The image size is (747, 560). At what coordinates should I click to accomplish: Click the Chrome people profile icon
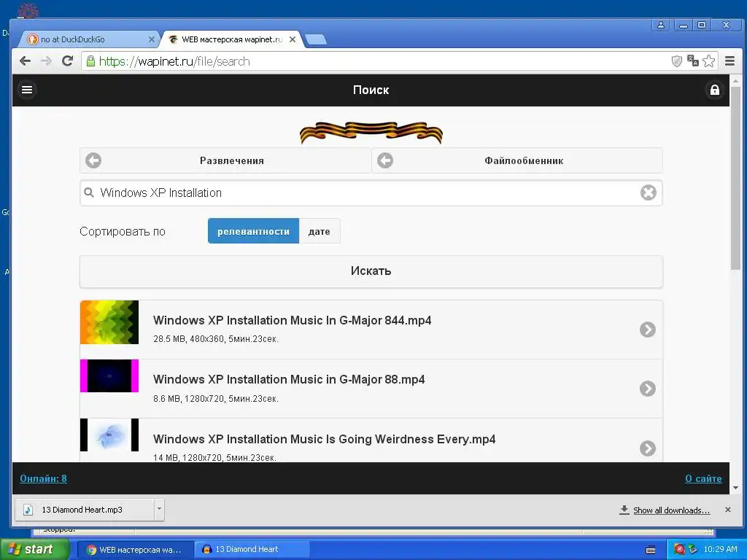[x=661, y=25]
